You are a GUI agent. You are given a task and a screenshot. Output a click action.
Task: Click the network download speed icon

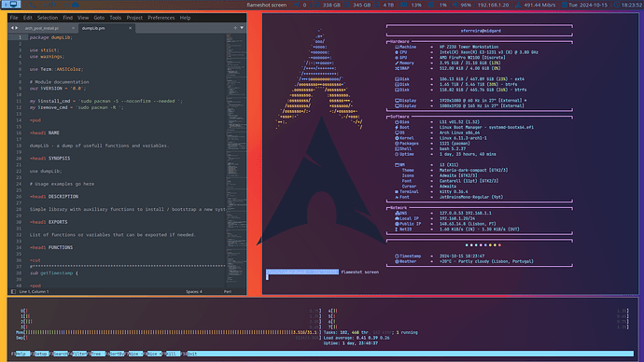click(518, 5)
